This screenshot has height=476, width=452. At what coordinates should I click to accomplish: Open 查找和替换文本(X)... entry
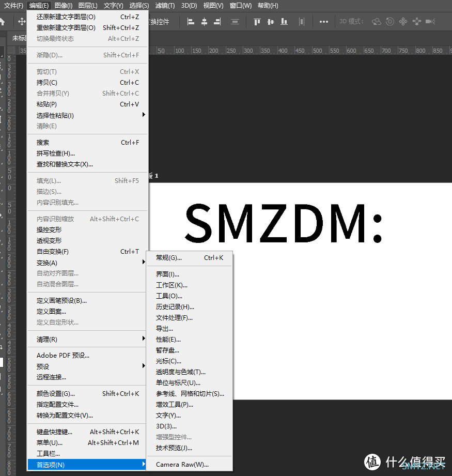(x=87, y=164)
